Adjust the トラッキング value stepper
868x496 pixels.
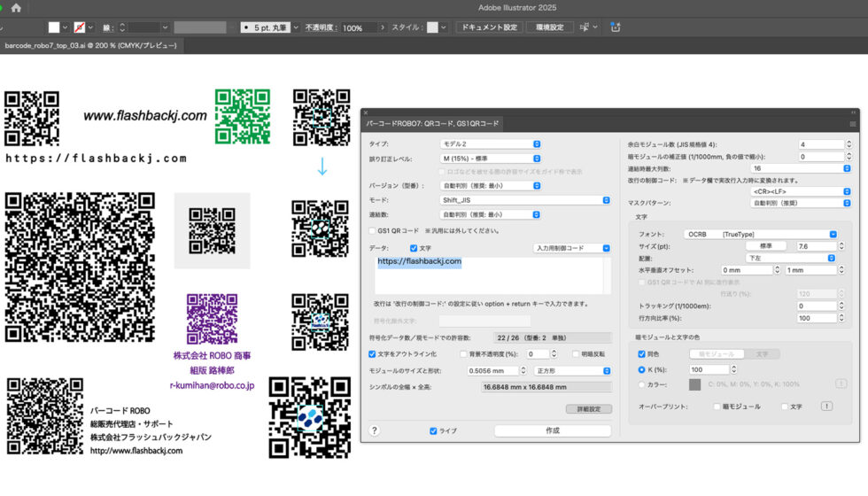click(841, 306)
